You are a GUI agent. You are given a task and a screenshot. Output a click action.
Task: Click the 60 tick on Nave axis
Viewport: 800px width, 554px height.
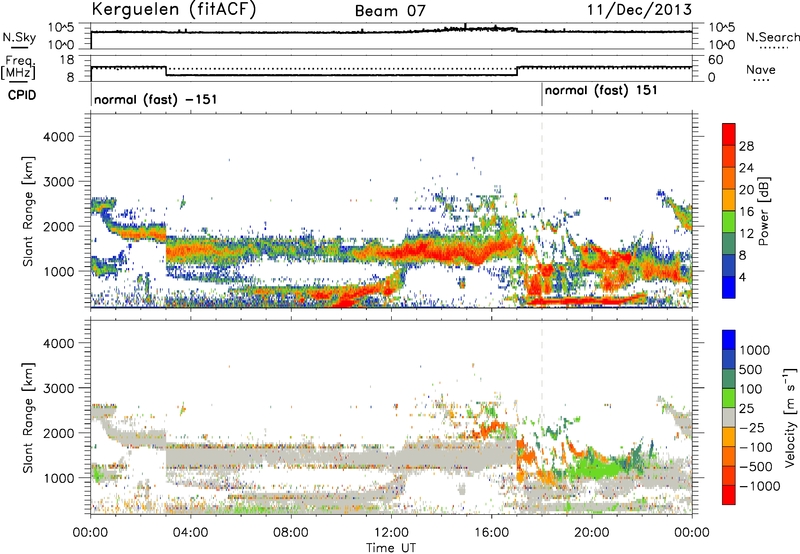(716, 60)
